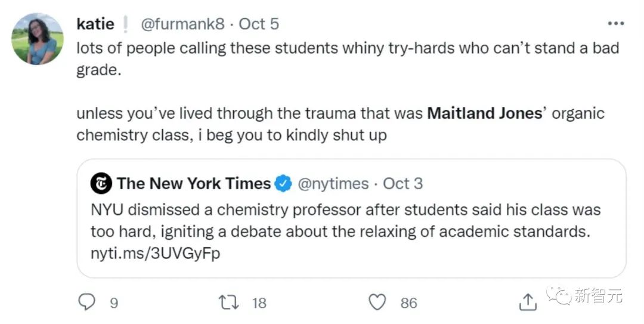
Task: Click the Oct 5 tweet timestamp
Action: point(259,24)
